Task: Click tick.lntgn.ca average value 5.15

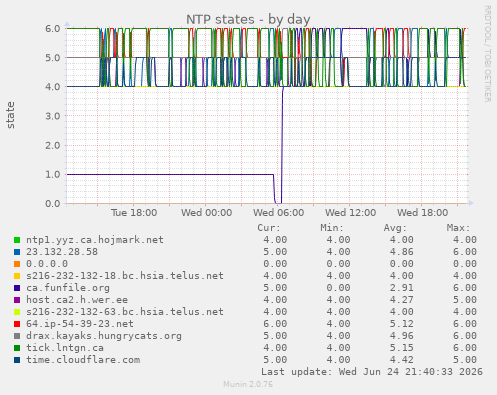Action: pos(402,348)
